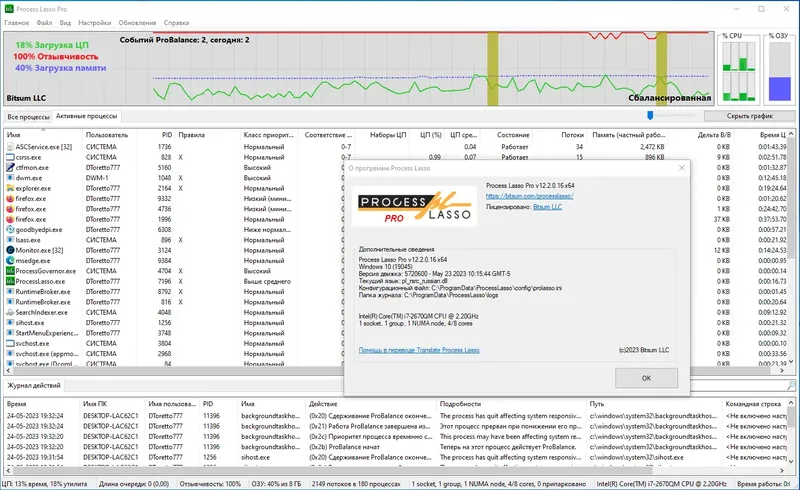800x490 pixels.
Task: Click the ProcessGovernor.exe icon
Action: pos(10,271)
